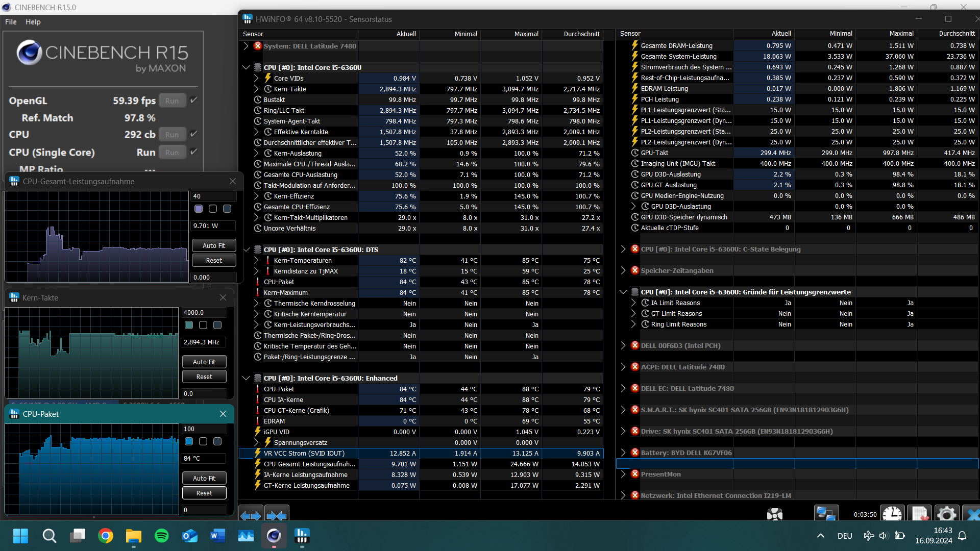The image size is (980, 551).
Task: Launch Spotify from the taskbar
Action: pos(161,536)
